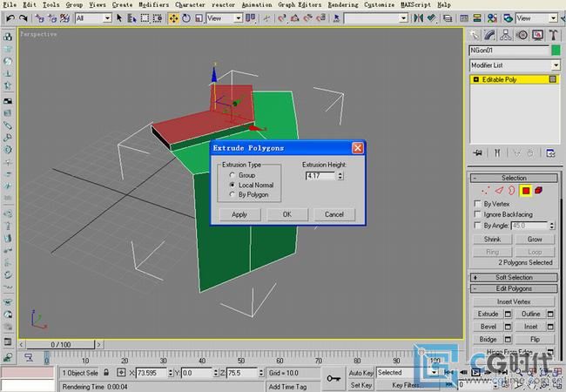
Task: Open the Curve Editor icon
Action: (x=464, y=18)
